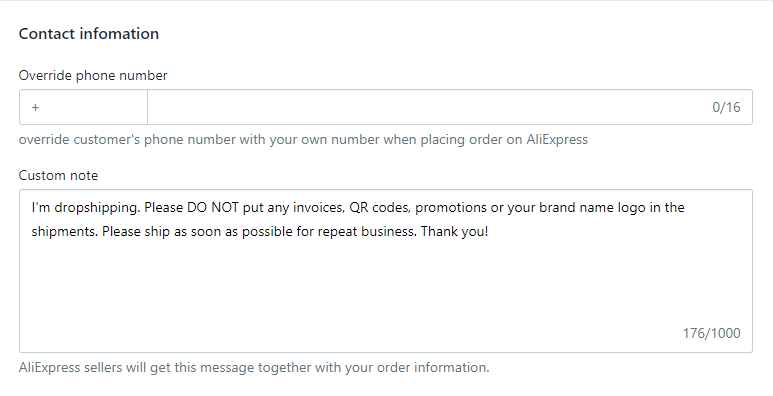Focus the country code field with plus sign
The height and width of the screenshot is (396, 773).
[x=83, y=107]
